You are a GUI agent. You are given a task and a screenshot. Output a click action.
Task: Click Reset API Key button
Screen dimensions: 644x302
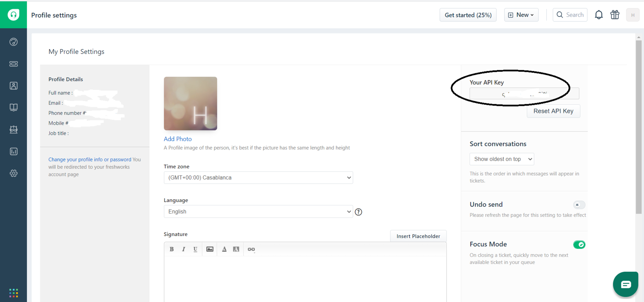(x=553, y=111)
